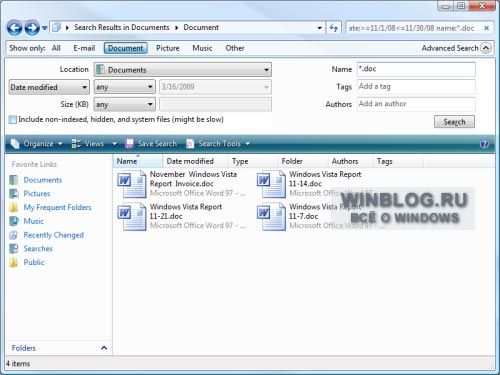Refresh the search results
This screenshot has width=500, height=375.
(x=334, y=28)
